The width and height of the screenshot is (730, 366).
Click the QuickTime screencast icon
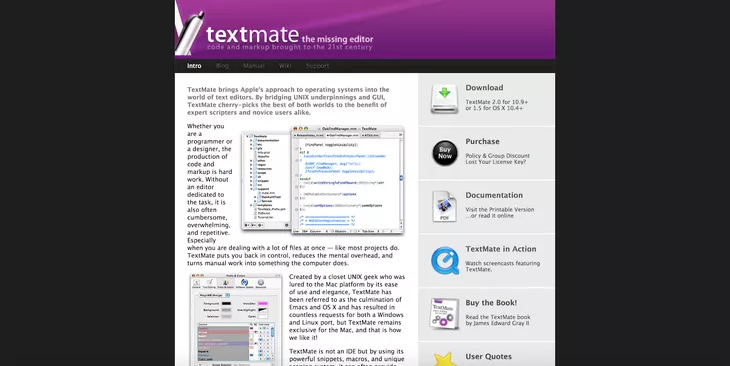point(445,260)
